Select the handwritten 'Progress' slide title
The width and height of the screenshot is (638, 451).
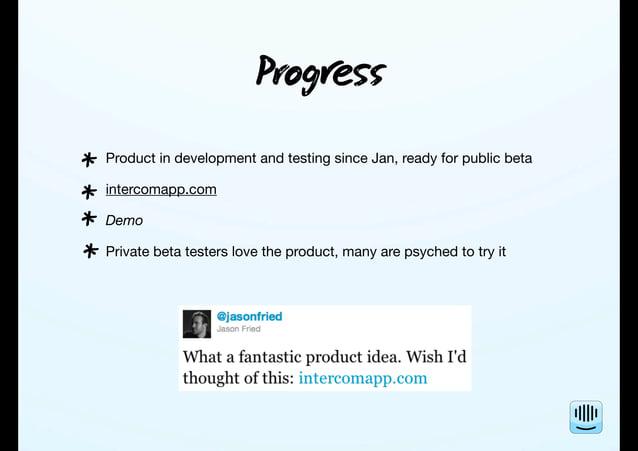(321, 74)
